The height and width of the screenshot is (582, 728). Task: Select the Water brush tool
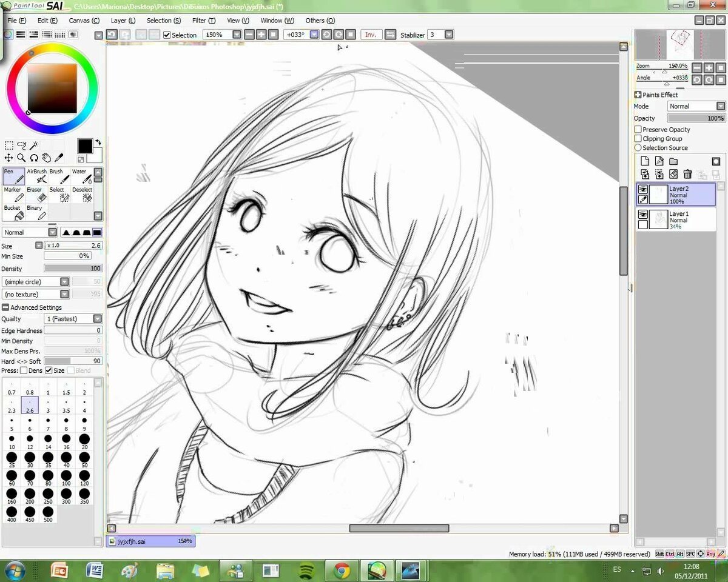coord(82,176)
